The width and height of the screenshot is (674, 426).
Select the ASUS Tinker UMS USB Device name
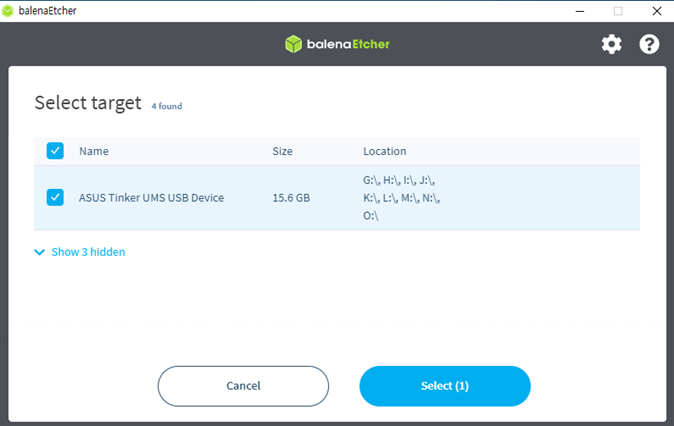(x=151, y=198)
